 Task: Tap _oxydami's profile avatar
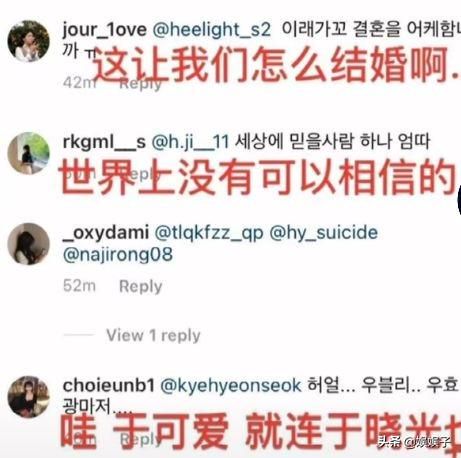point(29,244)
